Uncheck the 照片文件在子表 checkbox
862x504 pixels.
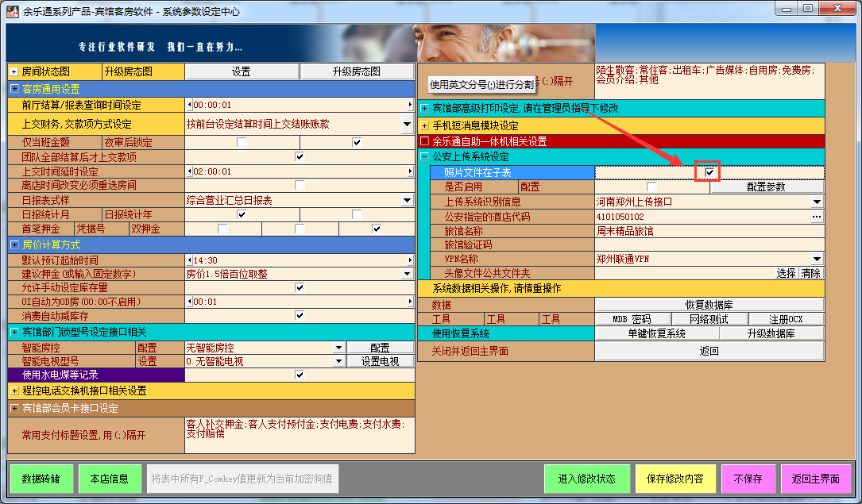(709, 172)
